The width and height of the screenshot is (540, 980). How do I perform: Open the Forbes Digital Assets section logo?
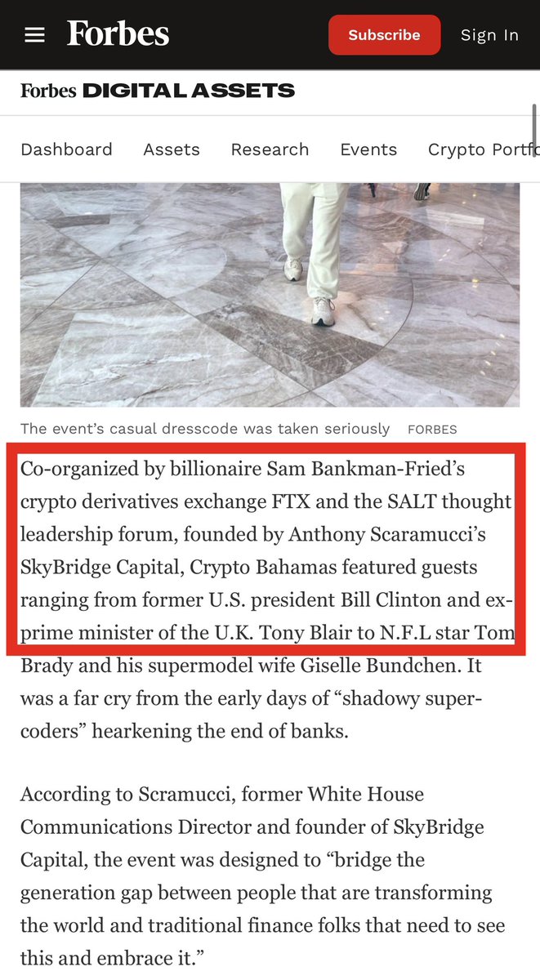pos(158,91)
